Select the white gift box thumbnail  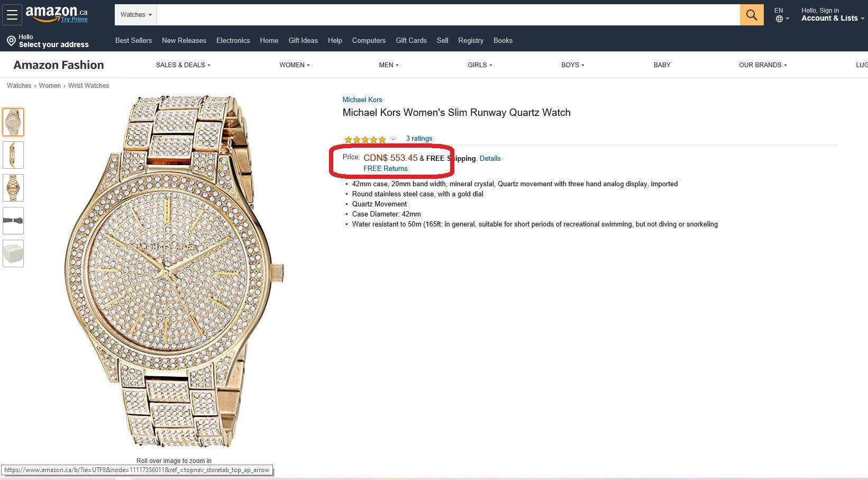click(13, 253)
